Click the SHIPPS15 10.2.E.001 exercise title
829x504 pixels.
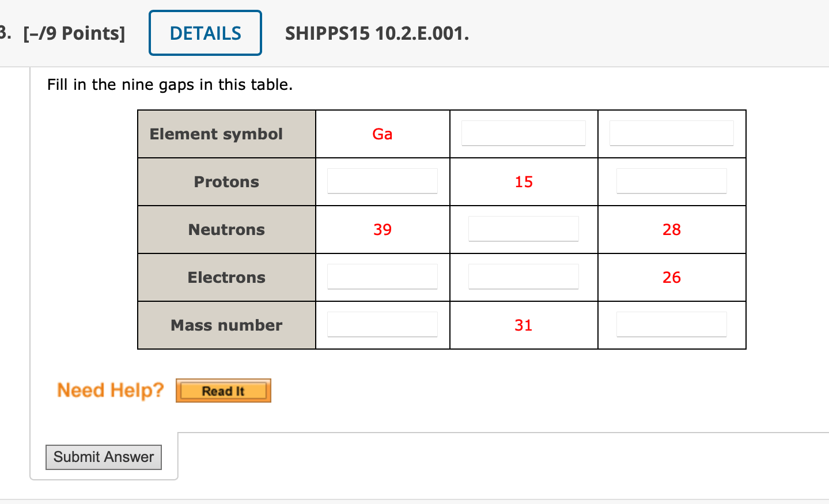(376, 33)
